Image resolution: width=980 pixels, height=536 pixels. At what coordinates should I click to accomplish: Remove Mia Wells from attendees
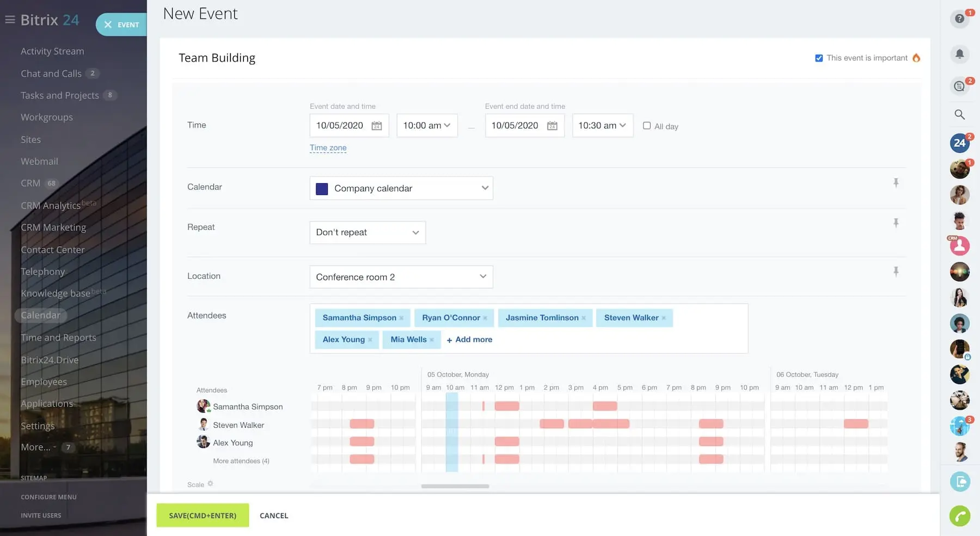432,340
